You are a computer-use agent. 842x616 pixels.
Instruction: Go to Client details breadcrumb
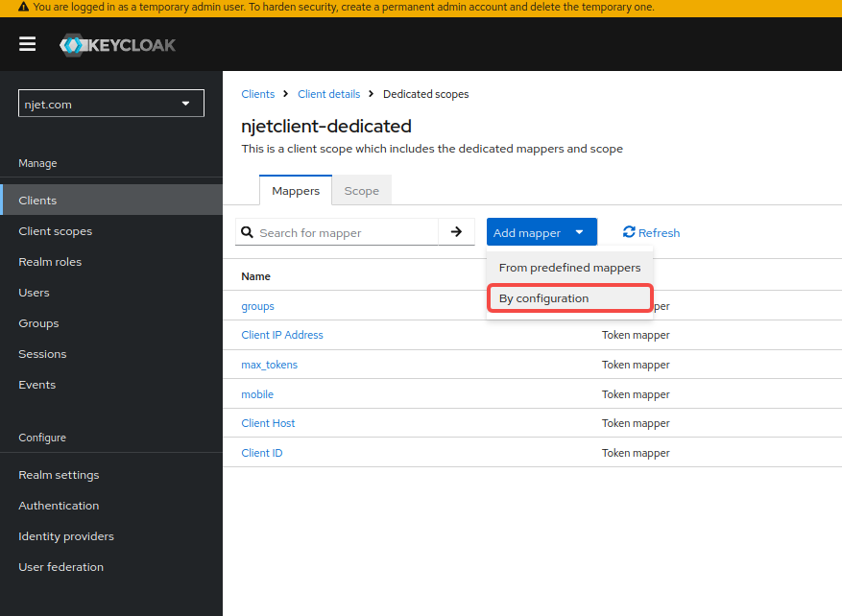click(x=328, y=94)
